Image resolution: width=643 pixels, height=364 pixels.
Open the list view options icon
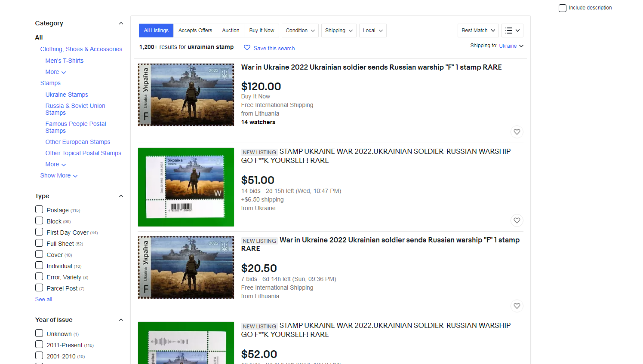(512, 31)
